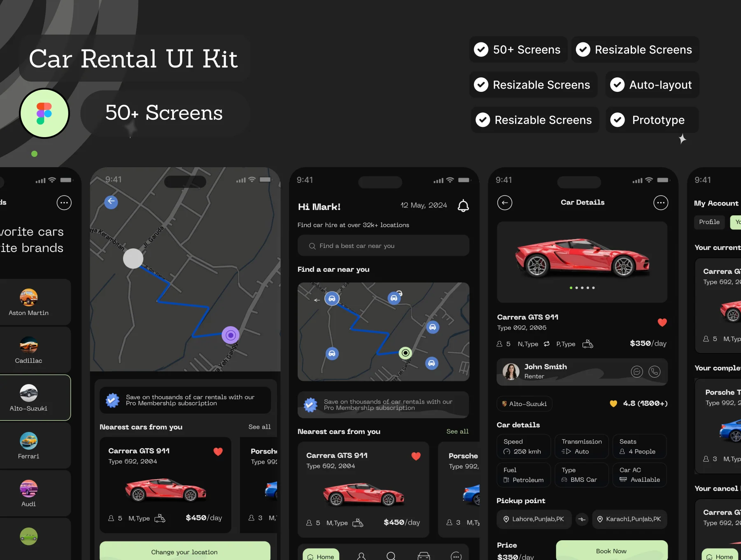The width and height of the screenshot is (741, 560).
Task: Click the Type BMS Car detail tile
Action: click(582, 475)
